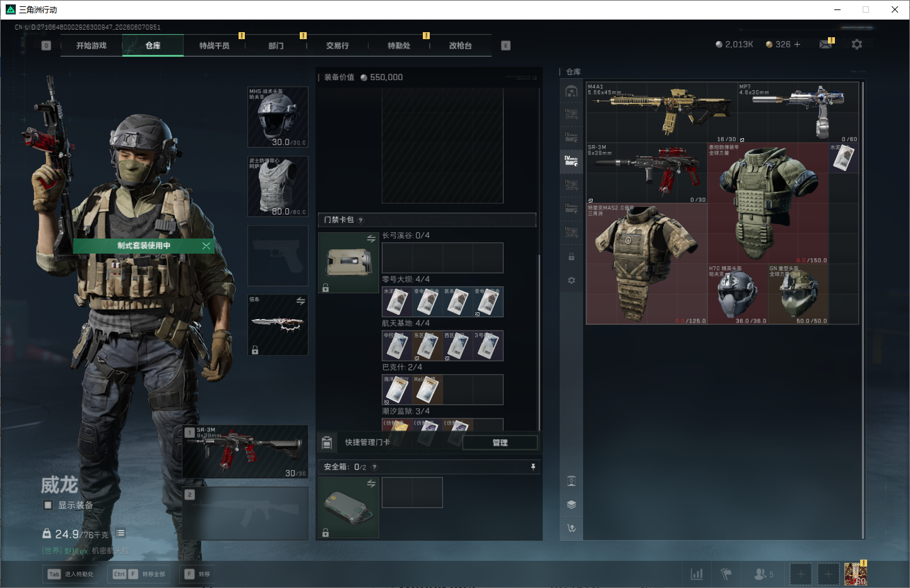Open the warehouse sidebar settings gear
The width and height of the screenshot is (910, 588).
point(571,280)
